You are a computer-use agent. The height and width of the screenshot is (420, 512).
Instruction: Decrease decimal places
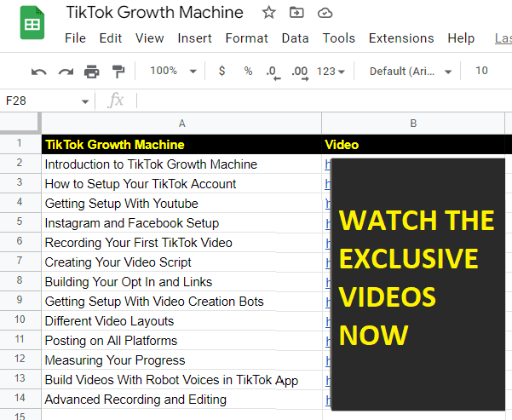273,72
